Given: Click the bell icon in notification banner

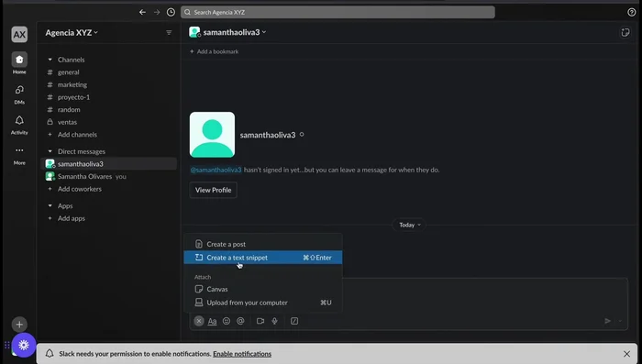Looking at the screenshot, I should point(50,353).
